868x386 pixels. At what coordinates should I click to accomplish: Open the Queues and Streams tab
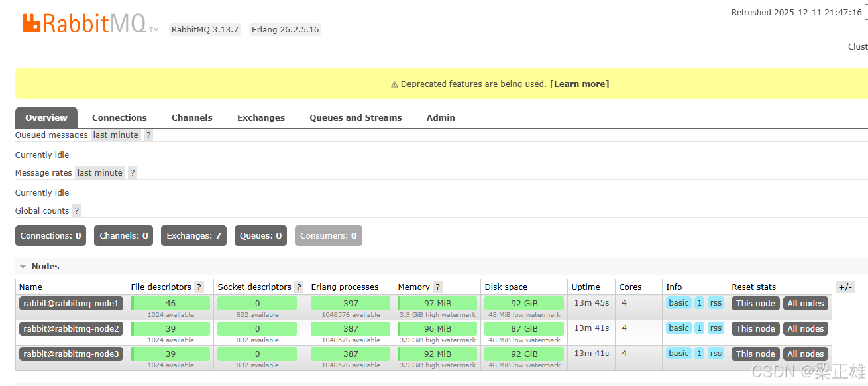pyautogui.click(x=356, y=117)
